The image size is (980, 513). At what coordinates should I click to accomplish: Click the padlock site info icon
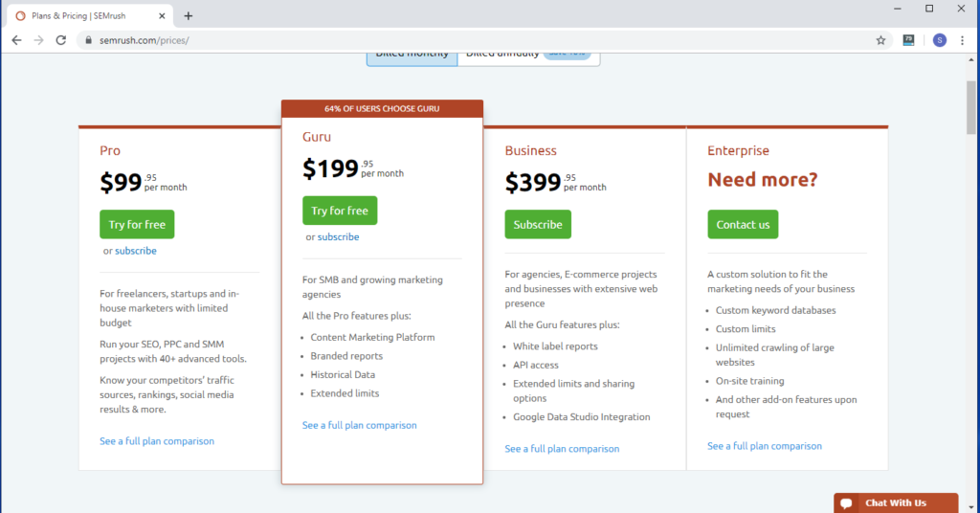[88, 40]
